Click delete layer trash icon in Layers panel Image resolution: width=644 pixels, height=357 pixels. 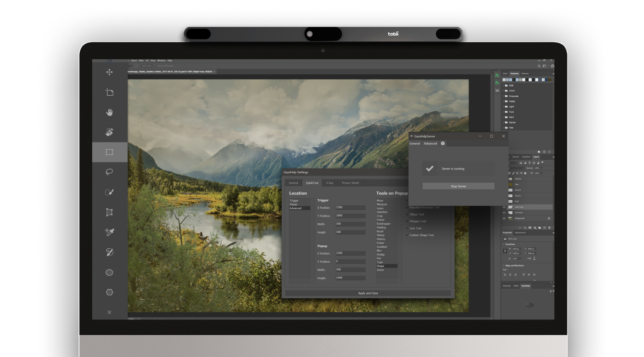(x=549, y=228)
